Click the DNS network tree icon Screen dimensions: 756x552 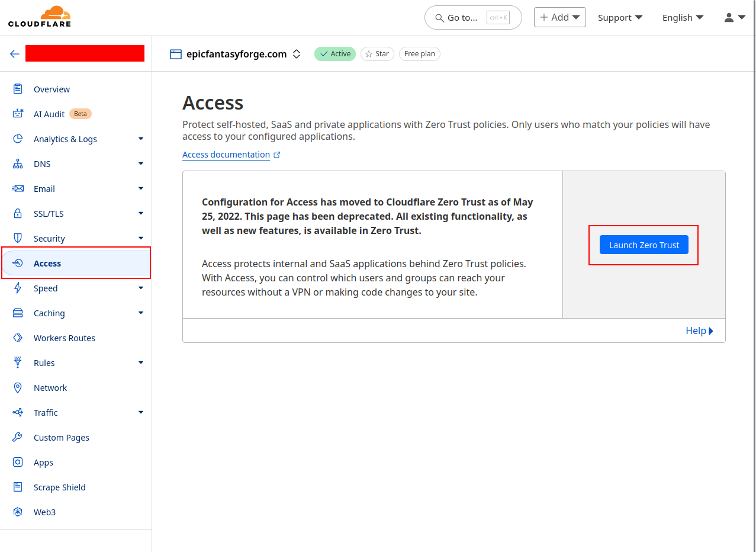pos(18,163)
